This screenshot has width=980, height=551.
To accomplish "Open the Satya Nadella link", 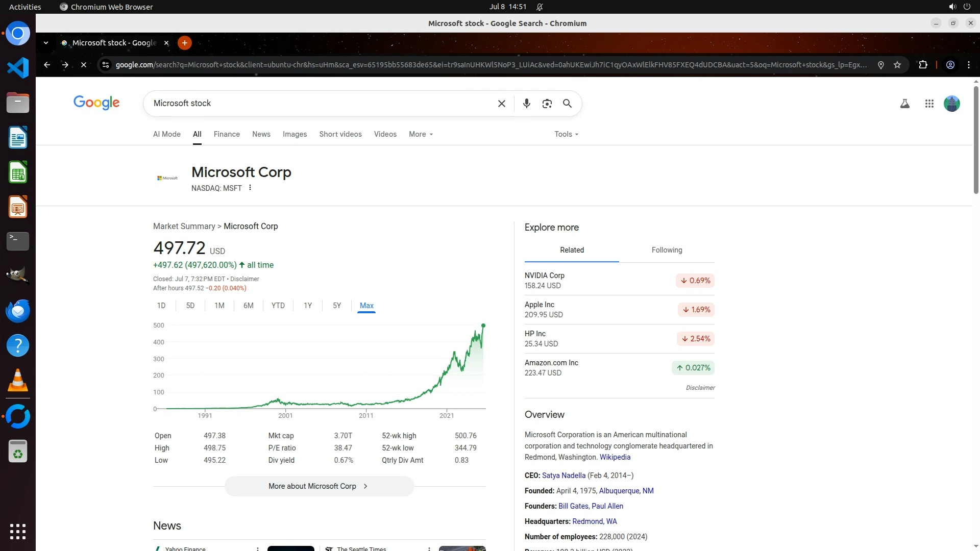I will click(x=563, y=475).
